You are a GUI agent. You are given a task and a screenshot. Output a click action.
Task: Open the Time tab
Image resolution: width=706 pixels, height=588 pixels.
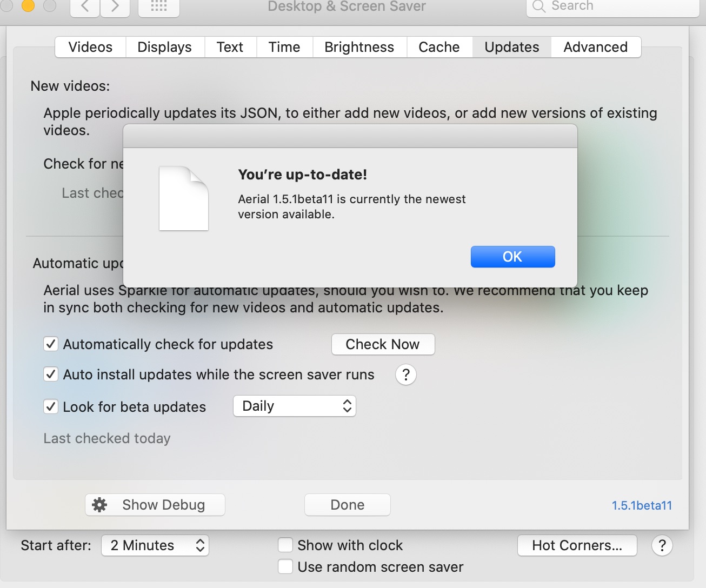[284, 47]
